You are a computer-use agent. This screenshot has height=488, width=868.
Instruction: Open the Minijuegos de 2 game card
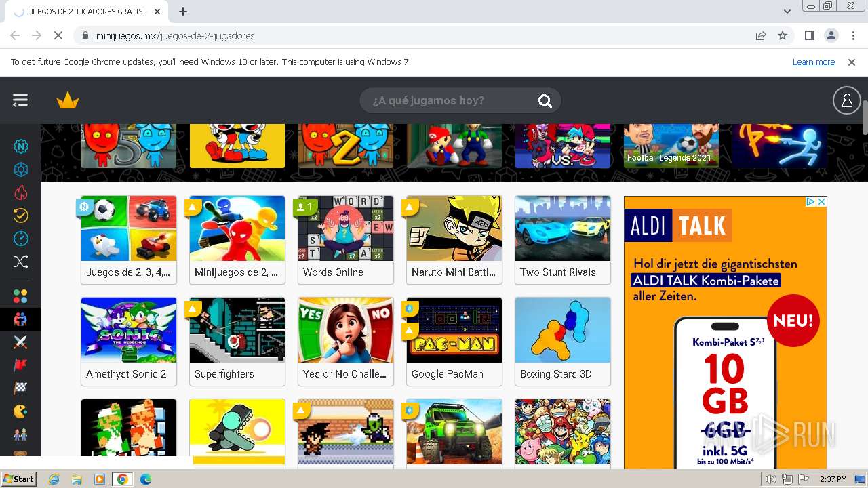pyautogui.click(x=237, y=240)
